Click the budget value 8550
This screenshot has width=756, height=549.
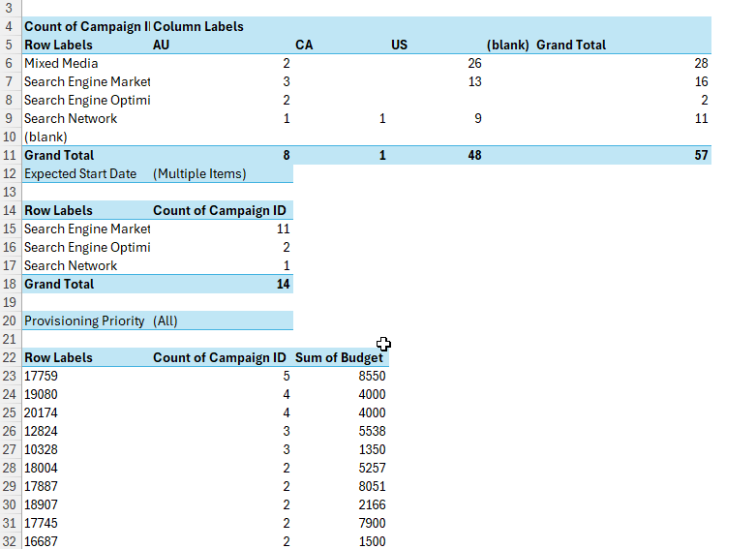(371, 376)
